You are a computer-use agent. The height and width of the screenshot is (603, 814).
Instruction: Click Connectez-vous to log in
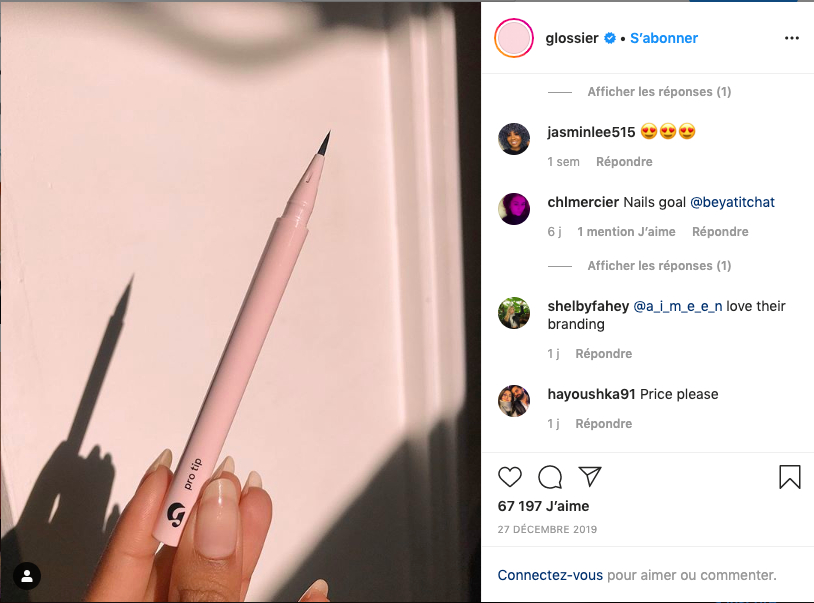pyautogui.click(x=550, y=575)
